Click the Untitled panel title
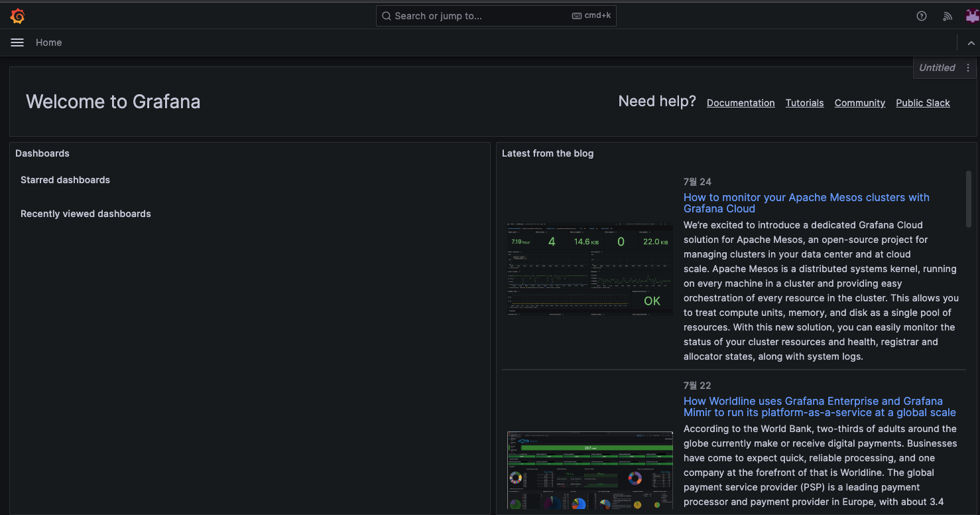The width and height of the screenshot is (980, 515). coord(937,68)
